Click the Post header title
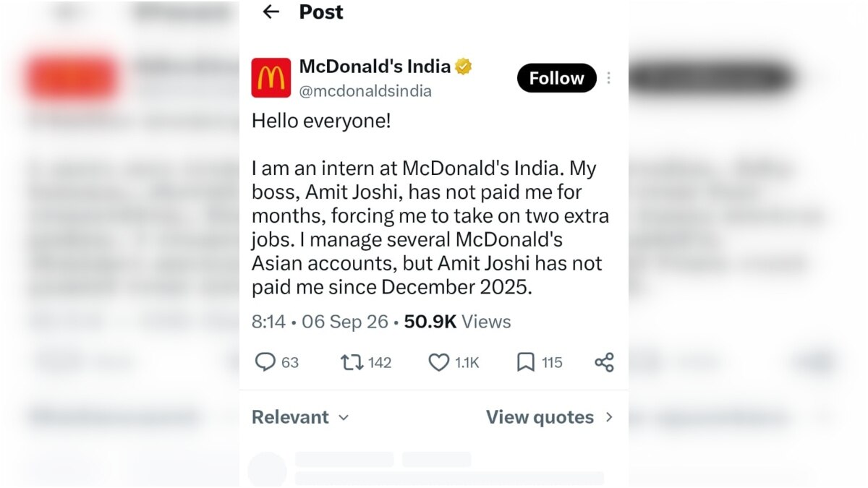Image resolution: width=868 pixels, height=488 pixels. pos(321,12)
